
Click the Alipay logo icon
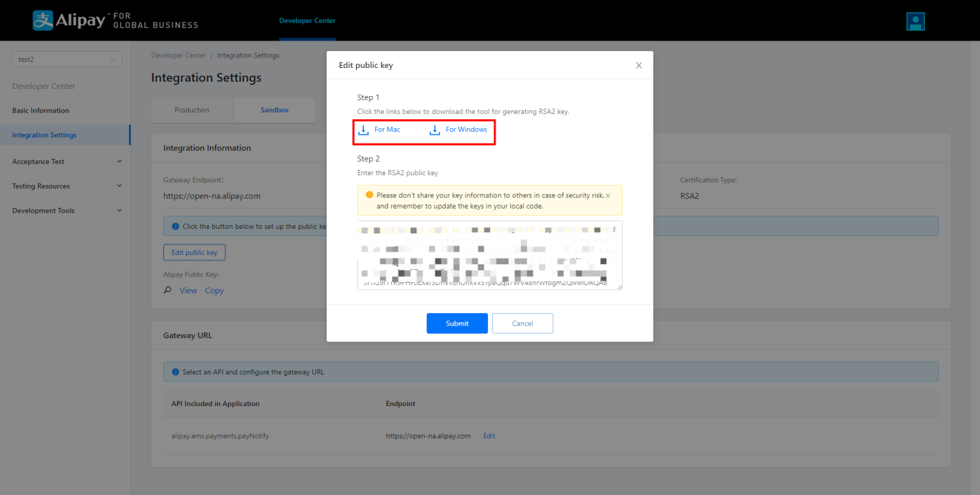click(x=42, y=20)
